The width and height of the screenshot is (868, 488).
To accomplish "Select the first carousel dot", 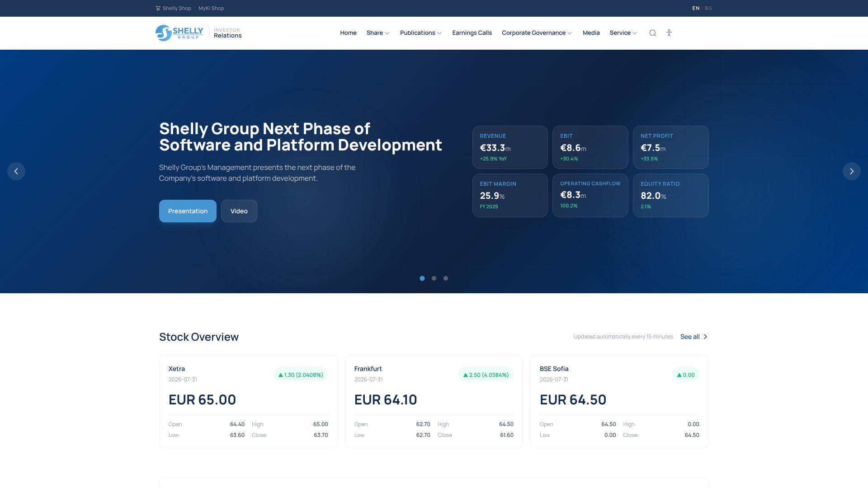I will [x=422, y=278].
